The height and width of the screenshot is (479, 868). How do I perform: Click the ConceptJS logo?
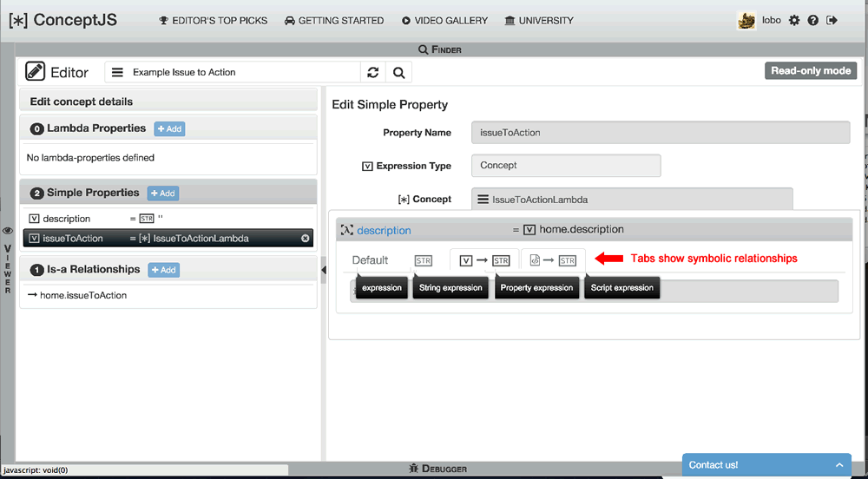(x=63, y=21)
